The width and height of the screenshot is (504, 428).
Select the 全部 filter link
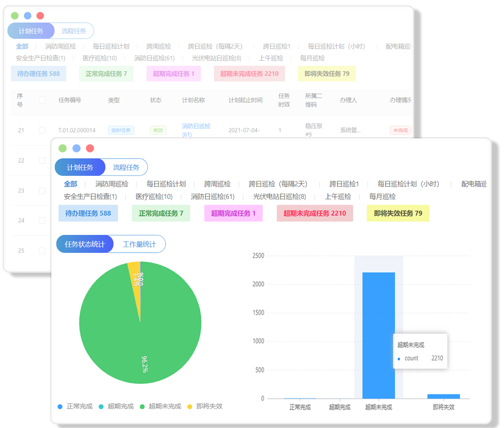(71, 184)
